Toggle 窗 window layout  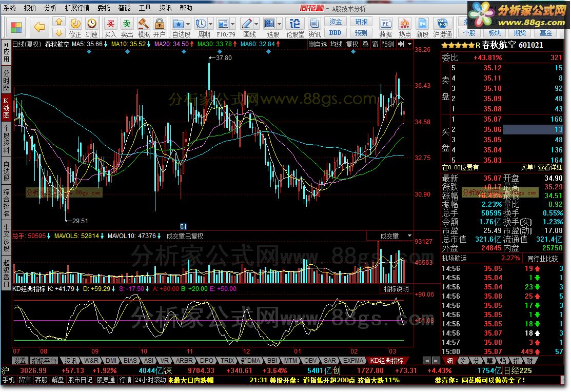pyautogui.click(x=375, y=45)
